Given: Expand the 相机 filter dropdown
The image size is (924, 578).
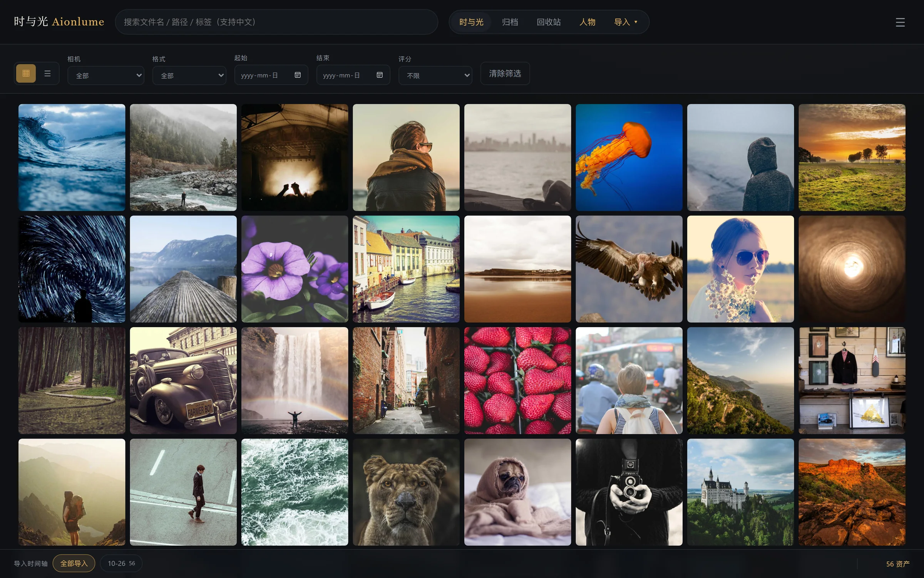Looking at the screenshot, I should click(106, 75).
